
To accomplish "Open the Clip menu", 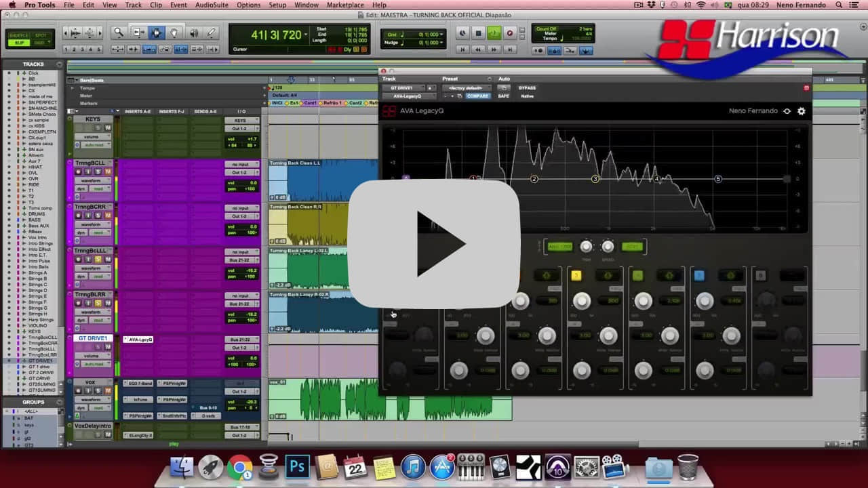I will [156, 5].
